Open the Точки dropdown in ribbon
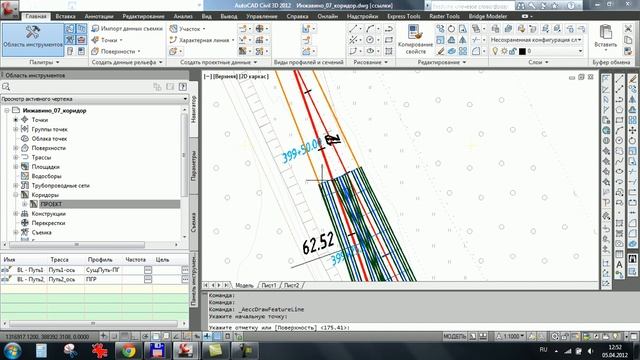Screen dimensions: 640x360 (x=107, y=40)
